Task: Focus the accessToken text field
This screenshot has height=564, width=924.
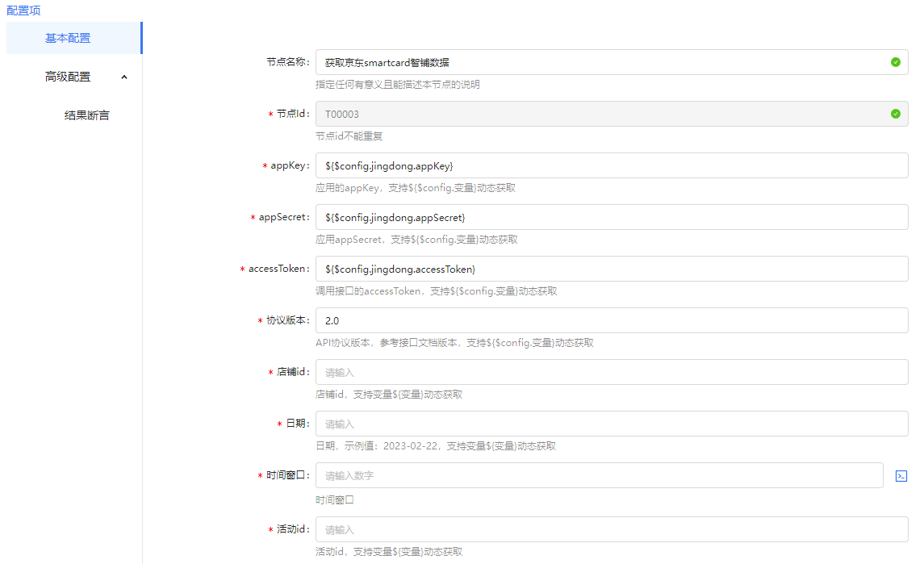Action: tap(611, 269)
